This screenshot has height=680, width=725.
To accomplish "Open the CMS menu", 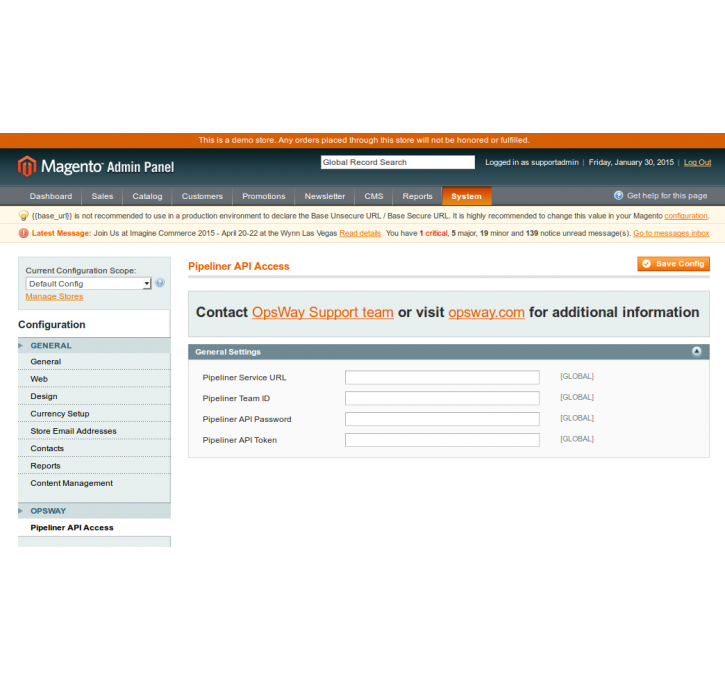I will tap(374, 196).
